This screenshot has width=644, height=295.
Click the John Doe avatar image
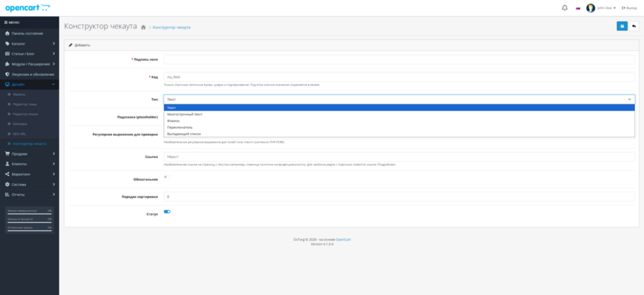[x=591, y=8]
